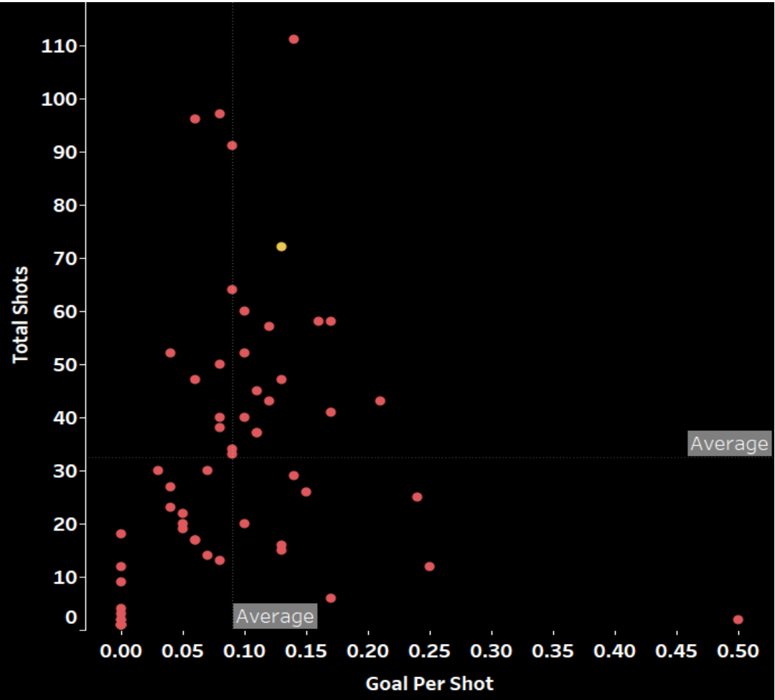Select the yellow highlighted data point
The height and width of the screenshot is (700, 775).
coord(281,247)
